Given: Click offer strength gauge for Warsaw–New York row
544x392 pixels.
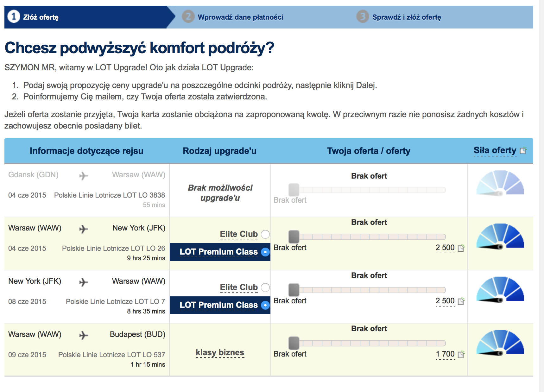Looking at the screenshot, I should pyautogui.click(x=500, y=237).
